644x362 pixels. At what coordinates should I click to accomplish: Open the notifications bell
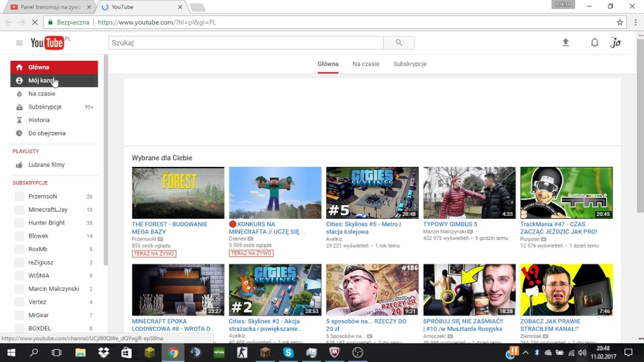595,43
